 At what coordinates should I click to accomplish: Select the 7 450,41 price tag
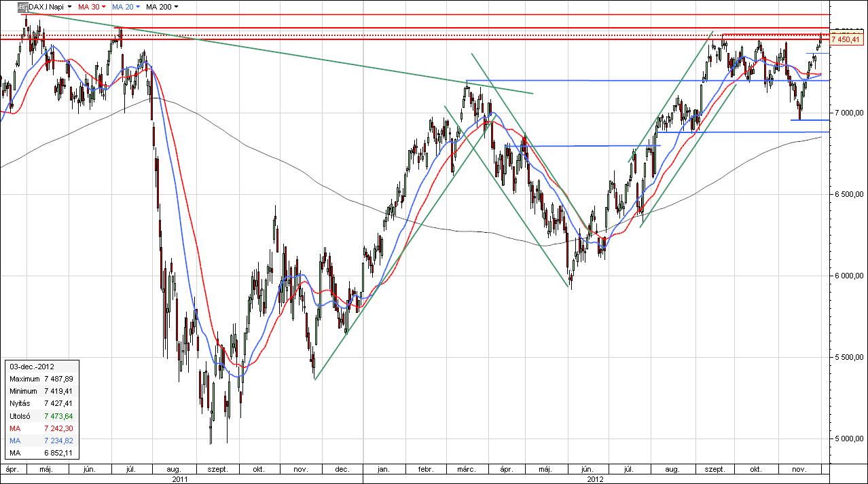846,39
